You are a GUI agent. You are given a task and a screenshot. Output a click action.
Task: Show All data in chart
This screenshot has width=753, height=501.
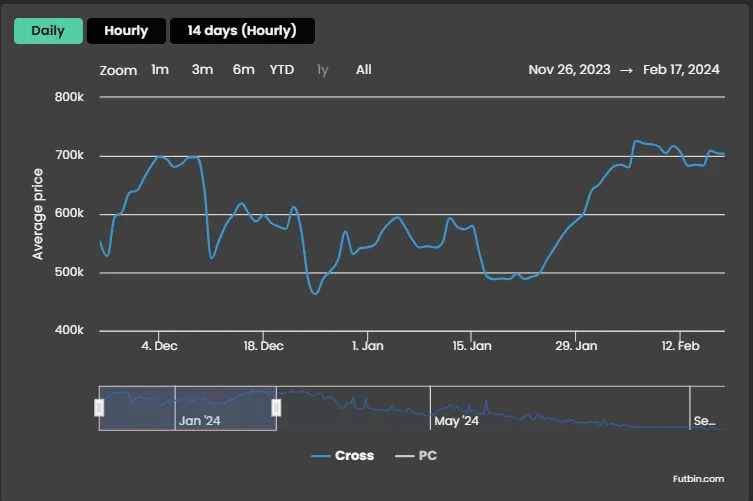pos(364,70)
